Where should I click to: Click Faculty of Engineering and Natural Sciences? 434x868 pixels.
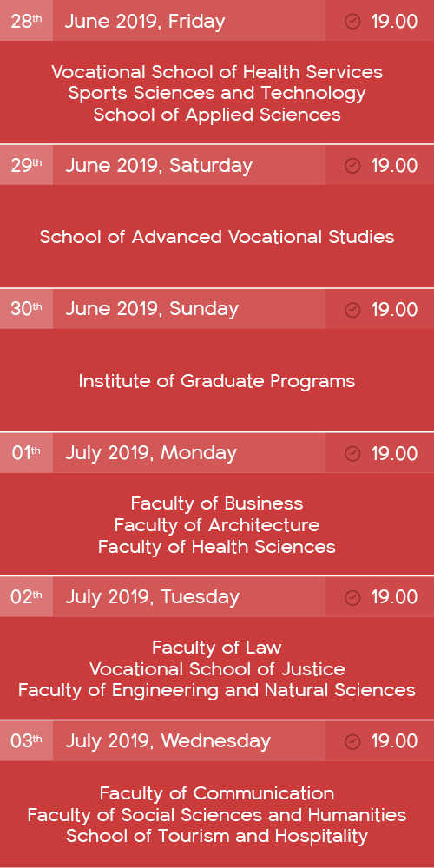(217, 690)
